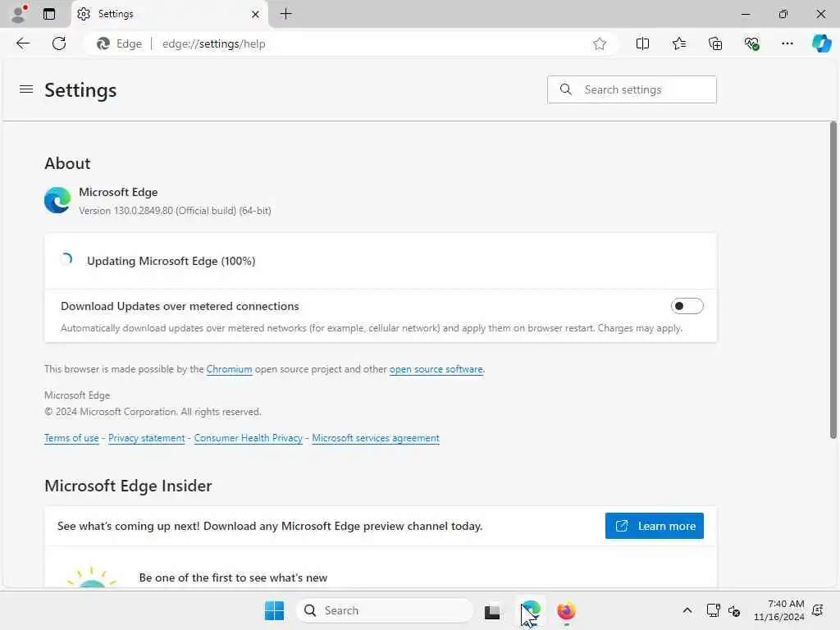Open the network status tray icon

[x=713, y=610]
